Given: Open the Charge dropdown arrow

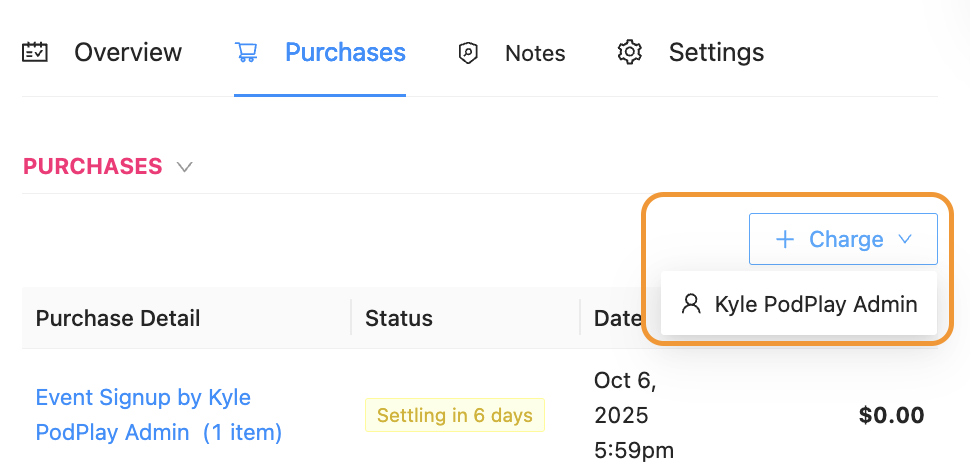Looking at the screenshot, I should (x=905, y=239).
